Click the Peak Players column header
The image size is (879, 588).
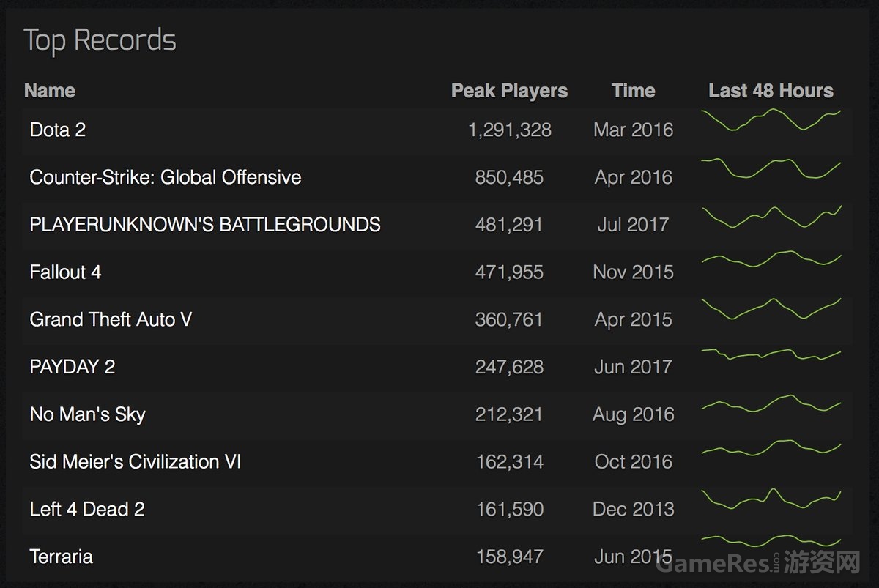509,91
